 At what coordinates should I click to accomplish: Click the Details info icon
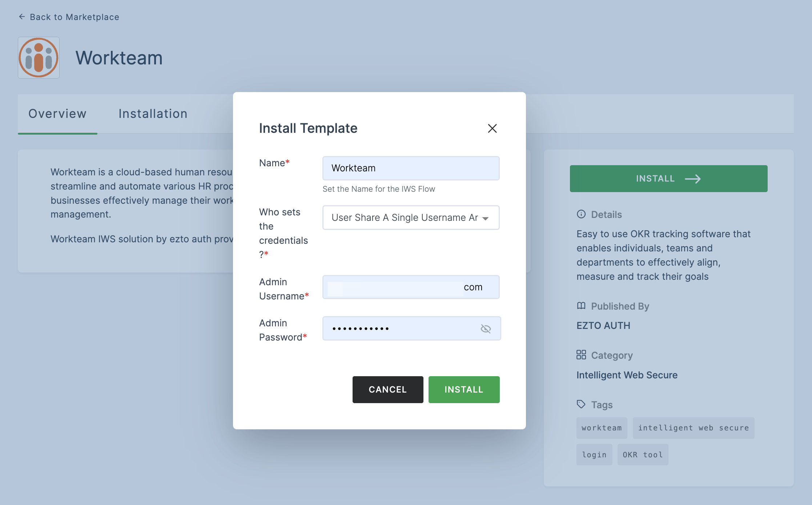click(x=581, y=214)
